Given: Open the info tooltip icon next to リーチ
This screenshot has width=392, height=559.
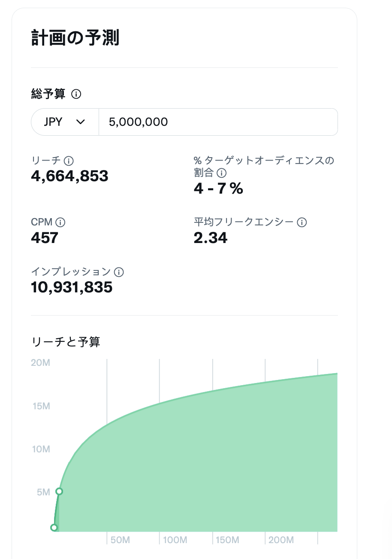Looking at the screenshot, I should coord(69,161).
